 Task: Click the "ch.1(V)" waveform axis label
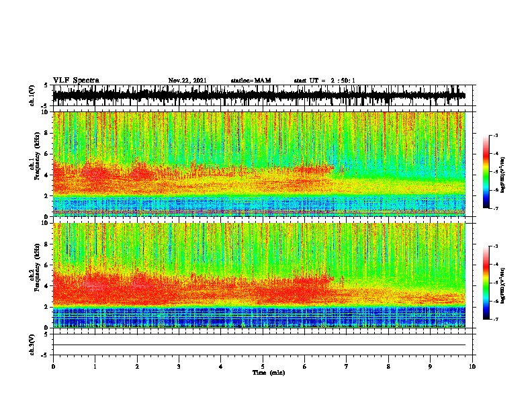(x=32, y=95)
